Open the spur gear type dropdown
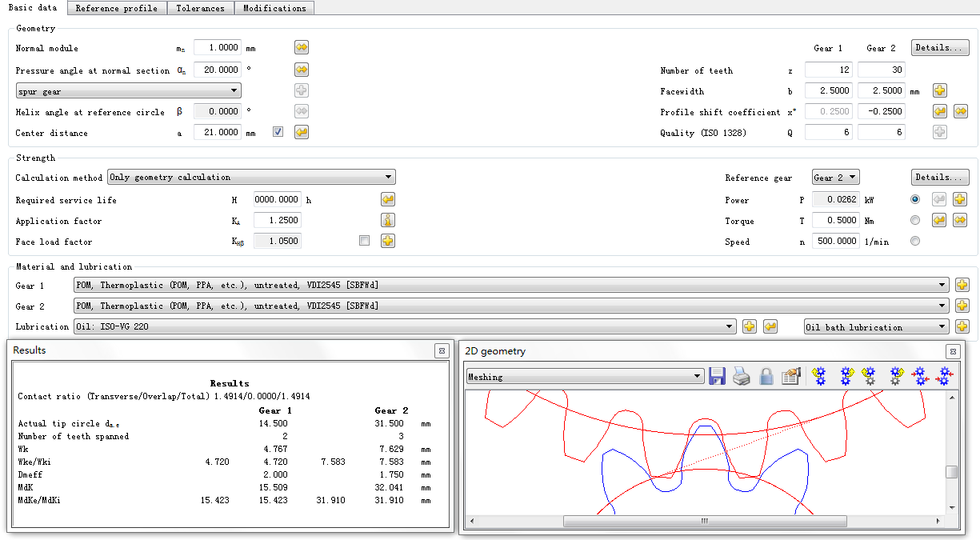 [x=128, y=91]
